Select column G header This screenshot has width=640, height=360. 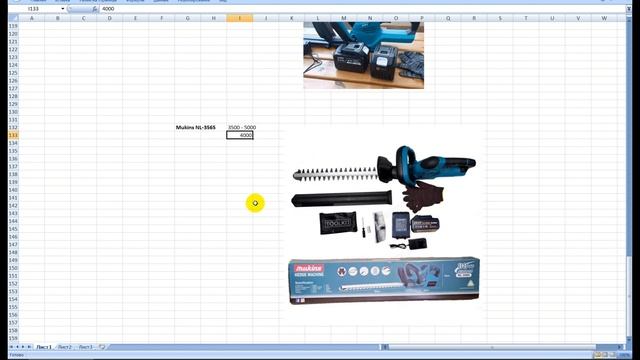(187, 18)
